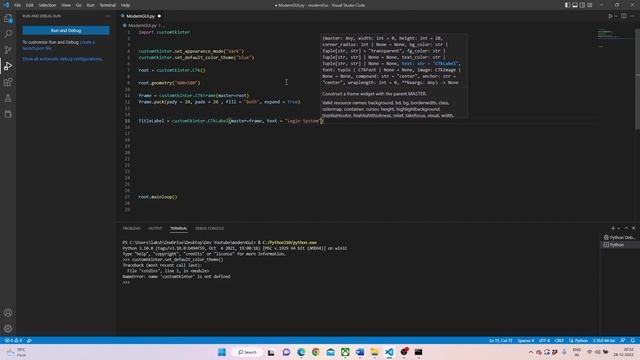Select the Python terminal entry

[619, 244]
